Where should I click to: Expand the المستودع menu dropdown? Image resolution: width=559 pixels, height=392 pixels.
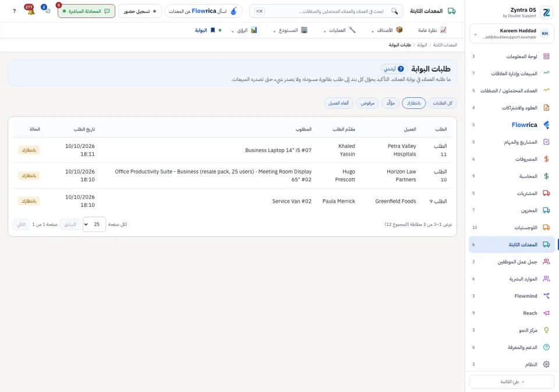click(290, 30)
